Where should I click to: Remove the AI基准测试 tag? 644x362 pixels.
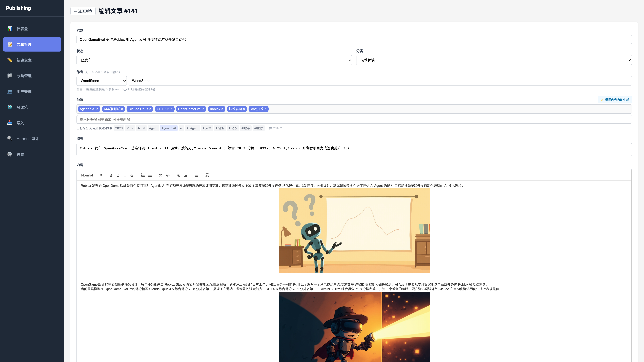pos(122,109)
